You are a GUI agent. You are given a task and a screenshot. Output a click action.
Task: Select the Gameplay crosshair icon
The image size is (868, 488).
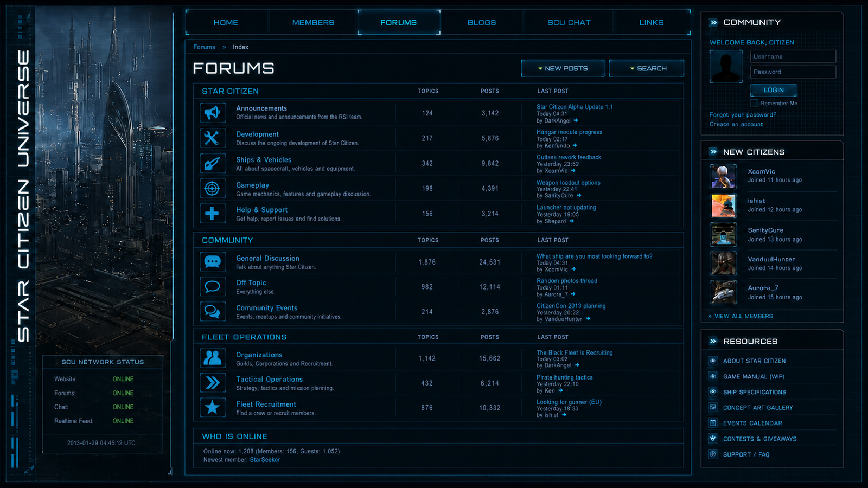coord(212,188)
